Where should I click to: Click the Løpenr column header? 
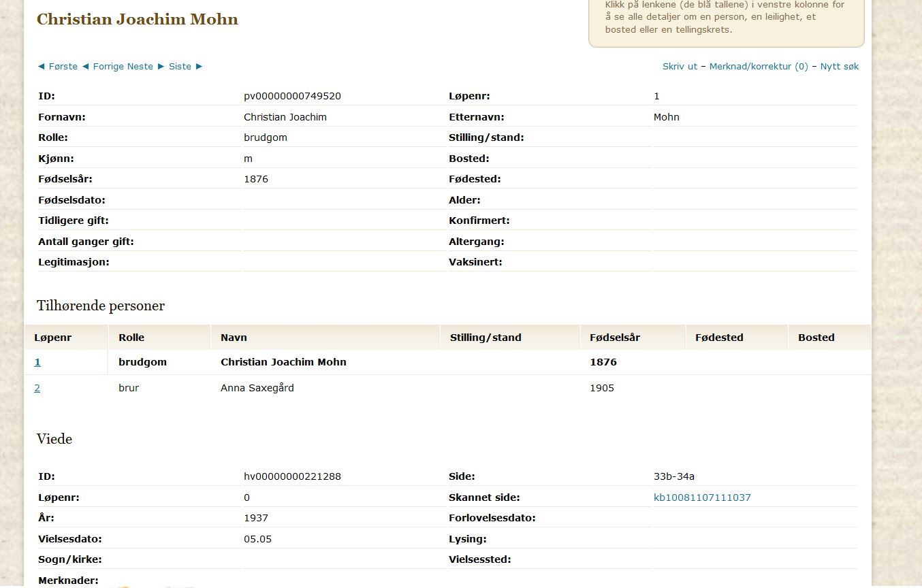click(53, 338)
